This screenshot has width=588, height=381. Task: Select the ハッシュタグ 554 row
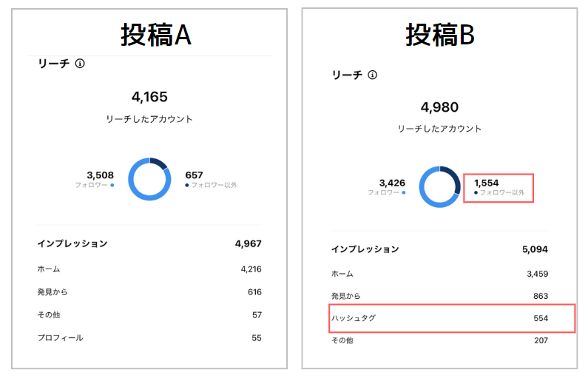452,318
